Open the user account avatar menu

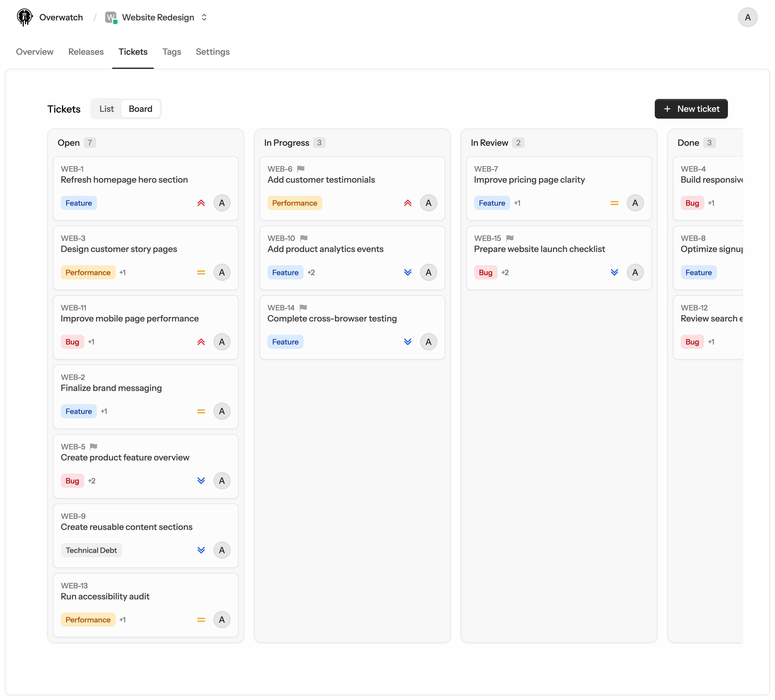[x=747, y=17]
